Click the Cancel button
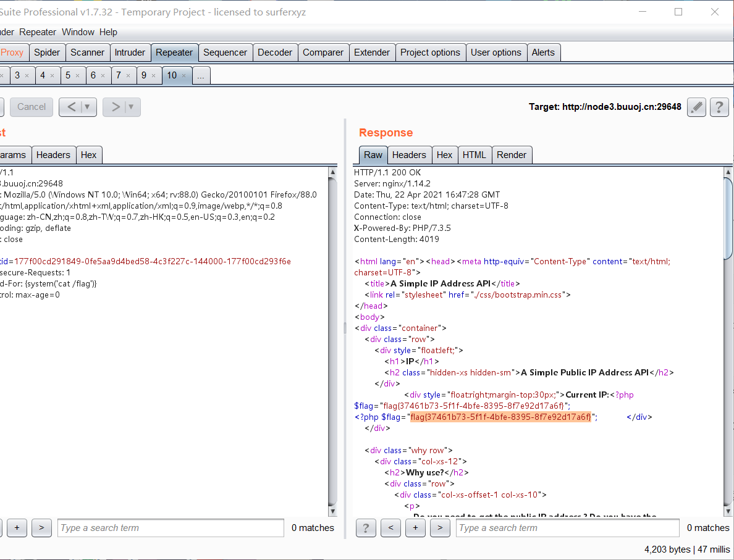 point(32,107)
